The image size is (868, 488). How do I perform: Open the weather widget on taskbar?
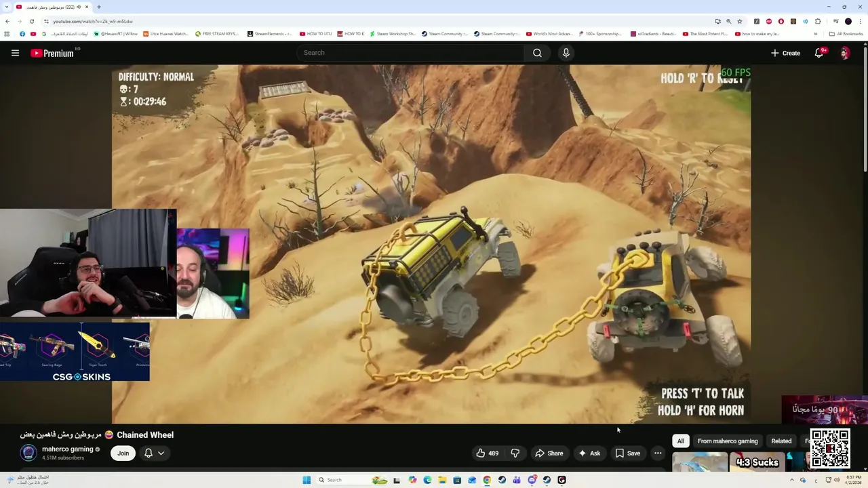click(x=27, y=480)
